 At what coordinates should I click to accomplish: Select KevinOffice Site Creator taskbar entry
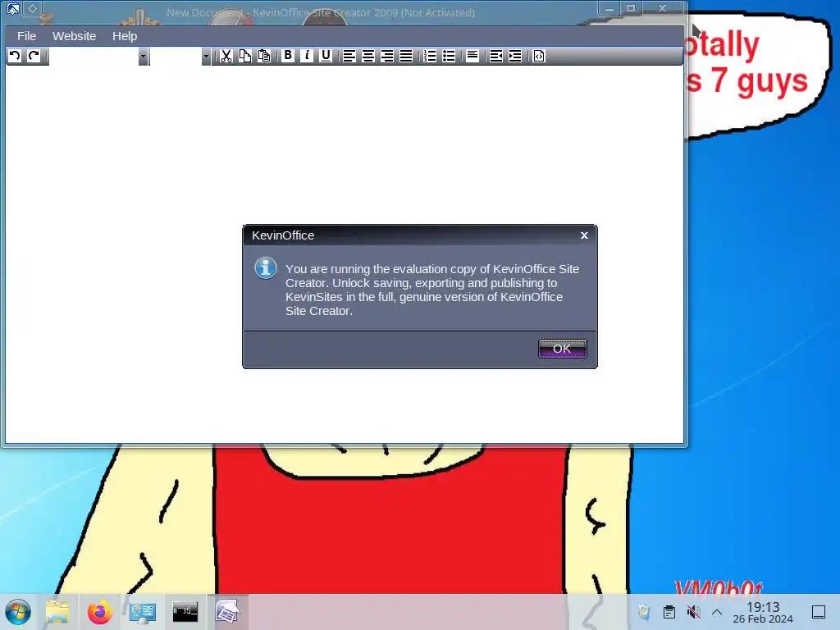click(x=227, y=612)
